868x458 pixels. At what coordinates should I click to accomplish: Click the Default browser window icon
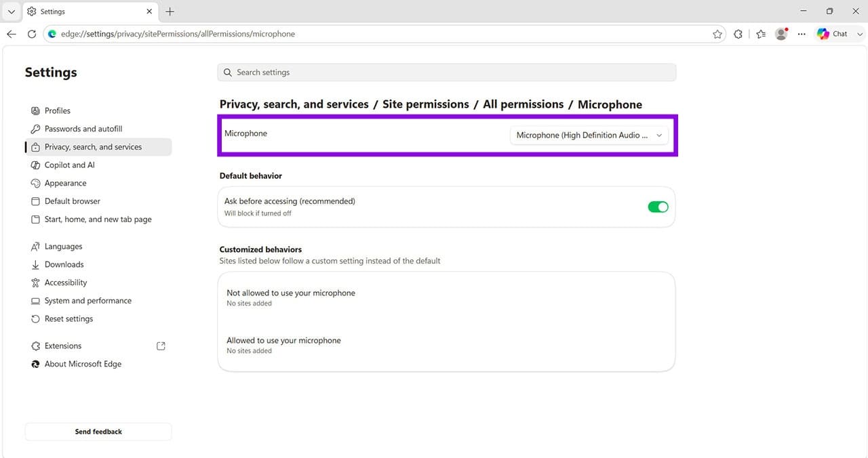pos(36,201)
